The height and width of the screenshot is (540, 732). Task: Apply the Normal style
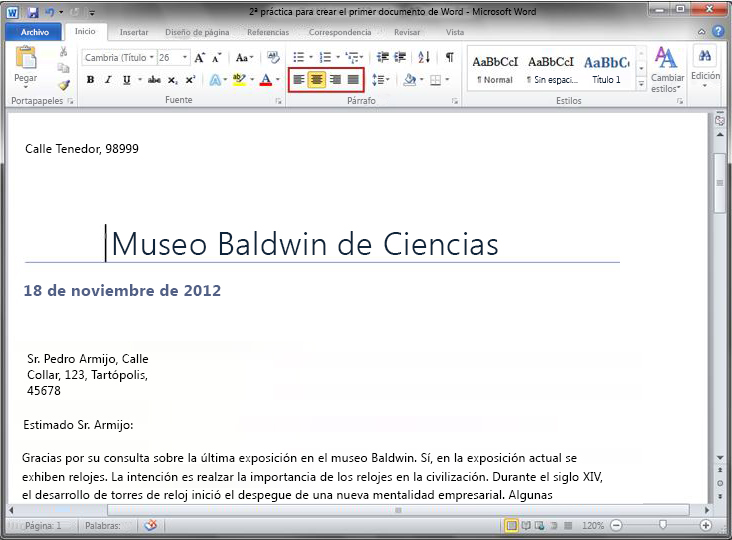click(495, 69)
